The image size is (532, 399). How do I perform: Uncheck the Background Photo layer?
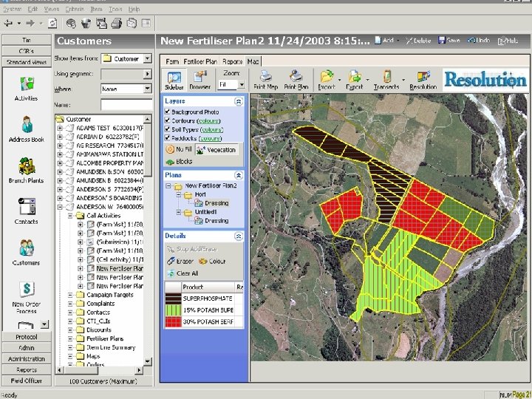tap(168, 112)
